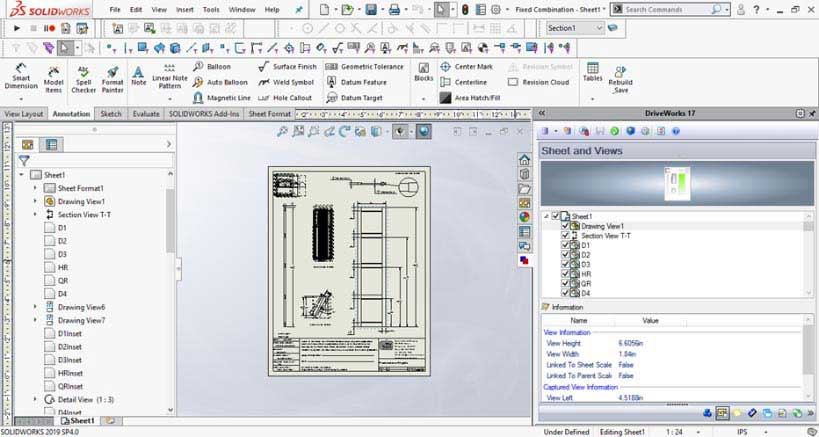Select HRInset in the feature tree
819x437 pixels.
70,373
